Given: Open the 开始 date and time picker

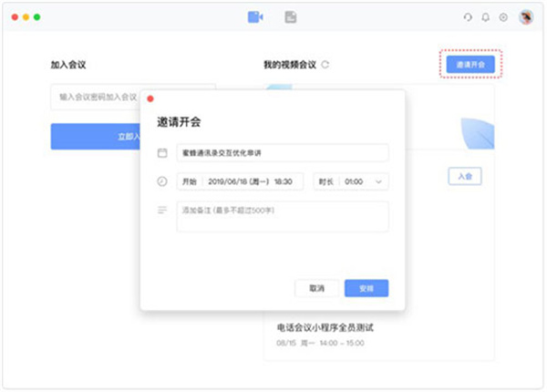Looking at the screenshot, I should tap(241, 181).
